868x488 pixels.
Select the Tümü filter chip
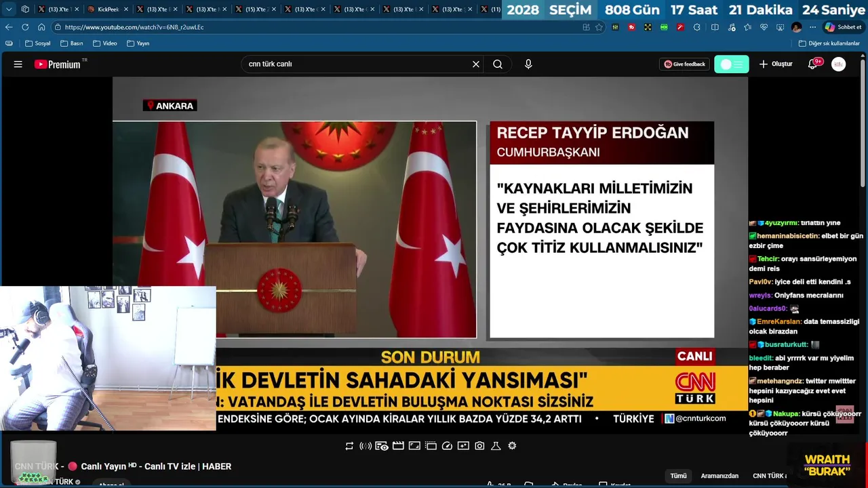coord(678,476)
